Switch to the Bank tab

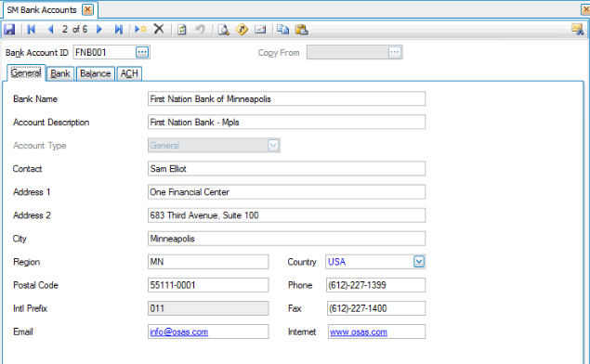pyautogui.click(x=60, y=73)
